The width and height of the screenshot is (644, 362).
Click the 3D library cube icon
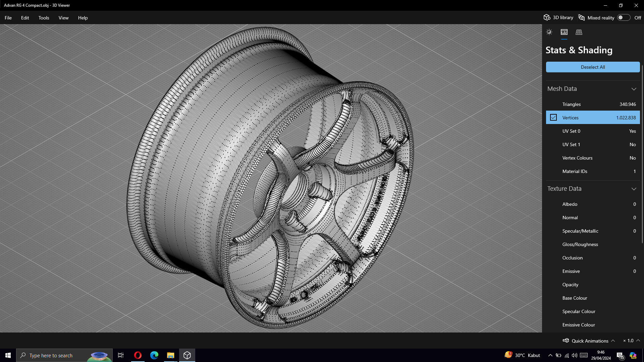[547, 18]
